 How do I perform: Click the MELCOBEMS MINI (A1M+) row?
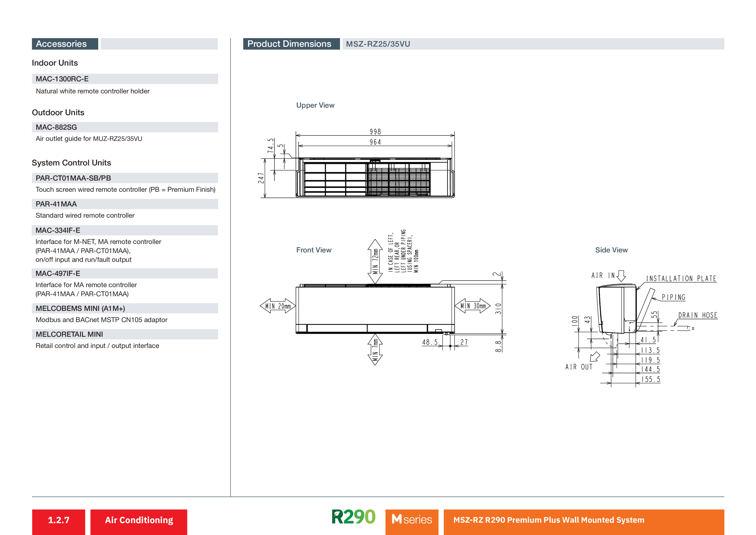tap(125, 308)
